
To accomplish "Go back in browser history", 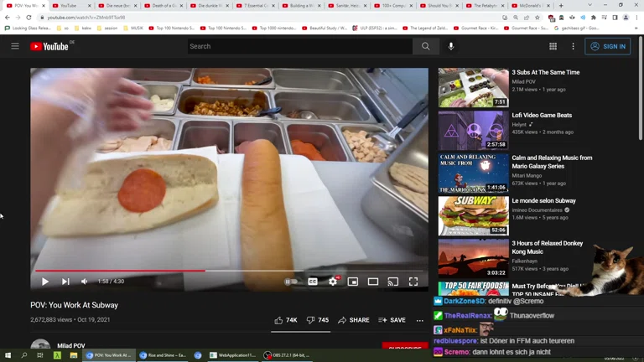I will pyautogui.click(x=7, y=18).
